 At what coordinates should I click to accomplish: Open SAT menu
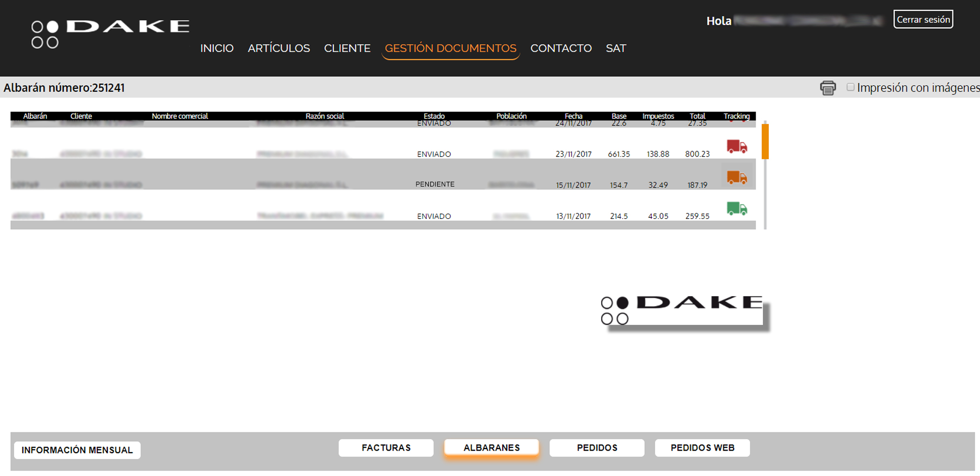616,48
